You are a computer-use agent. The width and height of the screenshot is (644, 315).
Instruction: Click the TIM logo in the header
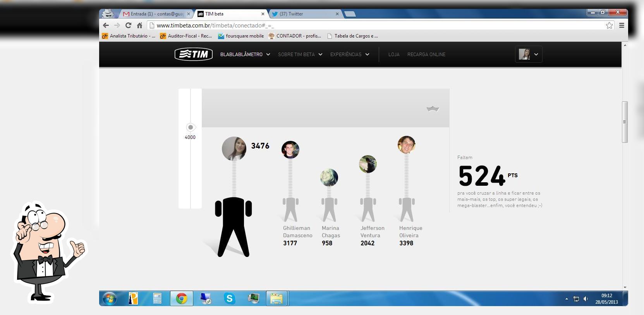pyautogui.click(x=194, y=54)
